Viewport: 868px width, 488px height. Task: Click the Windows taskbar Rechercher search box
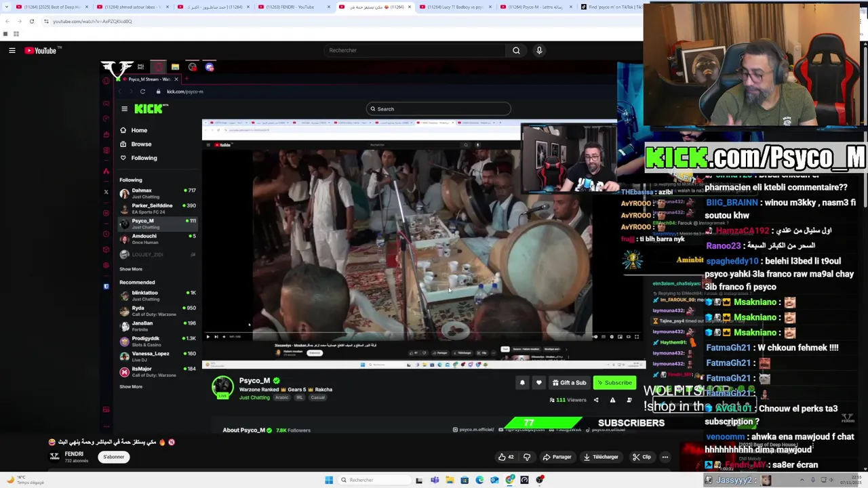374,480
